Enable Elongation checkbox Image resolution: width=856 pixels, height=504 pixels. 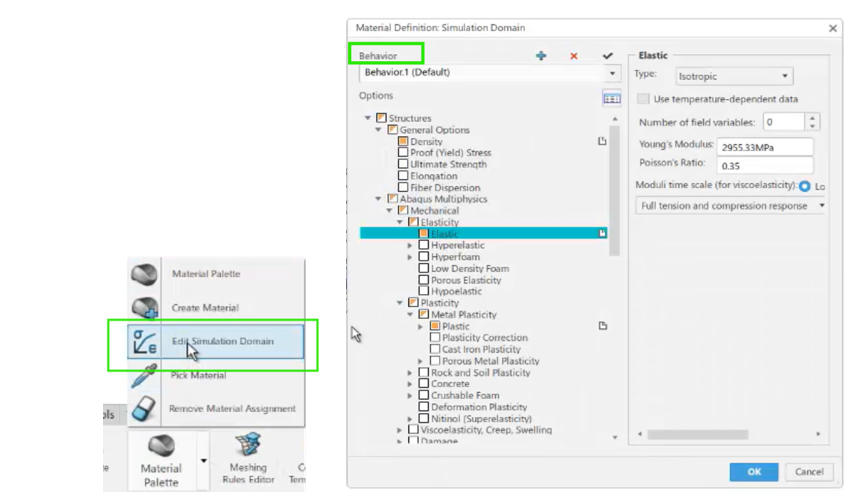403,176
